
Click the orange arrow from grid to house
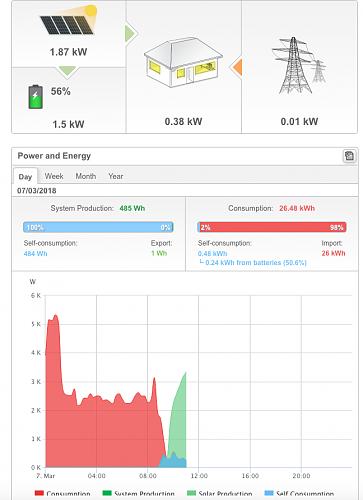(236, 67)
